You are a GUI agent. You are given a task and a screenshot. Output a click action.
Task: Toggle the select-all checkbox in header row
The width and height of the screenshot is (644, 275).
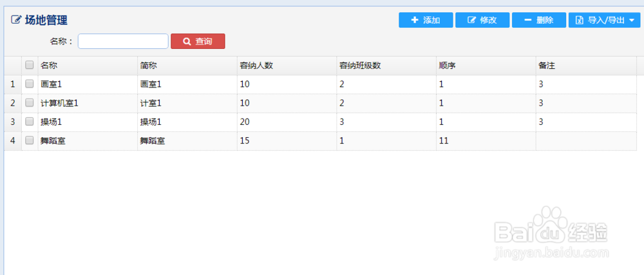pyautogui.click(x=29, y=65)
